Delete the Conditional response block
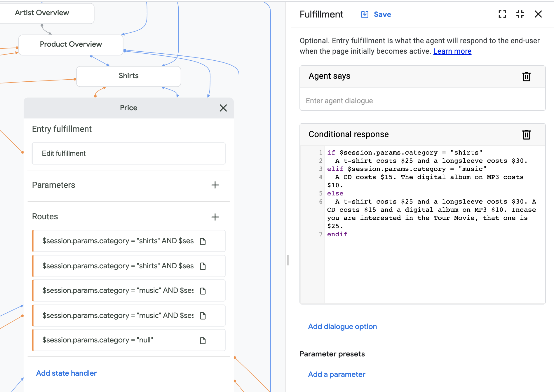 [526, 134]
